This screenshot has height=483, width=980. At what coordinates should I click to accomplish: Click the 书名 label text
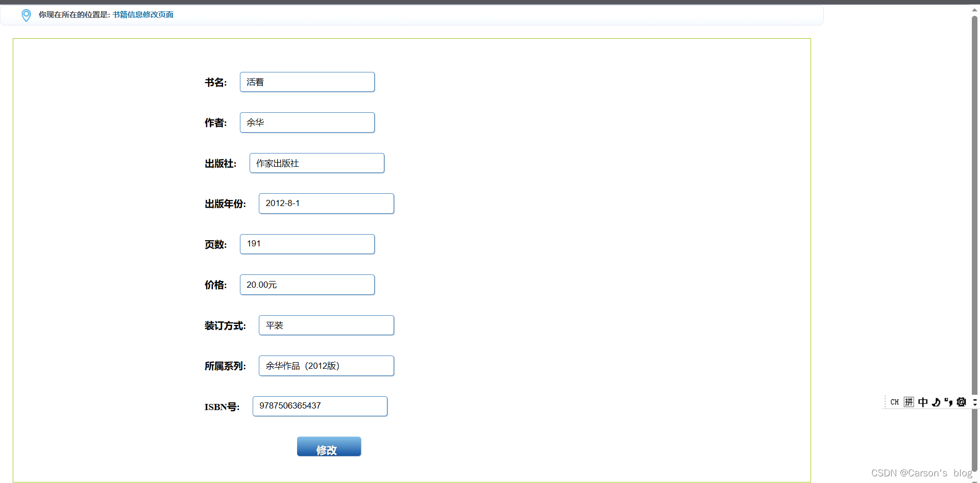(216, 83)
